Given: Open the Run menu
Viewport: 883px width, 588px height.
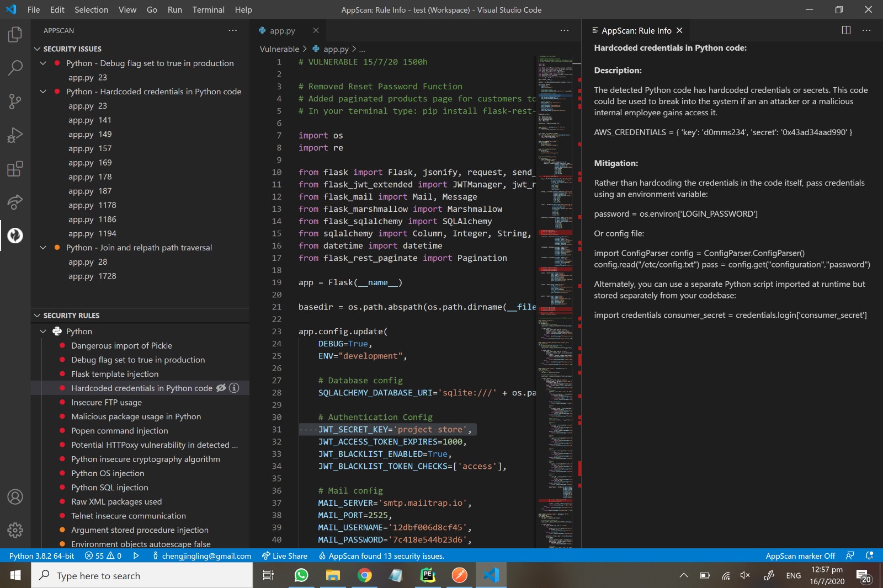Looking at the screenshot, I should [x=175, y=9].
